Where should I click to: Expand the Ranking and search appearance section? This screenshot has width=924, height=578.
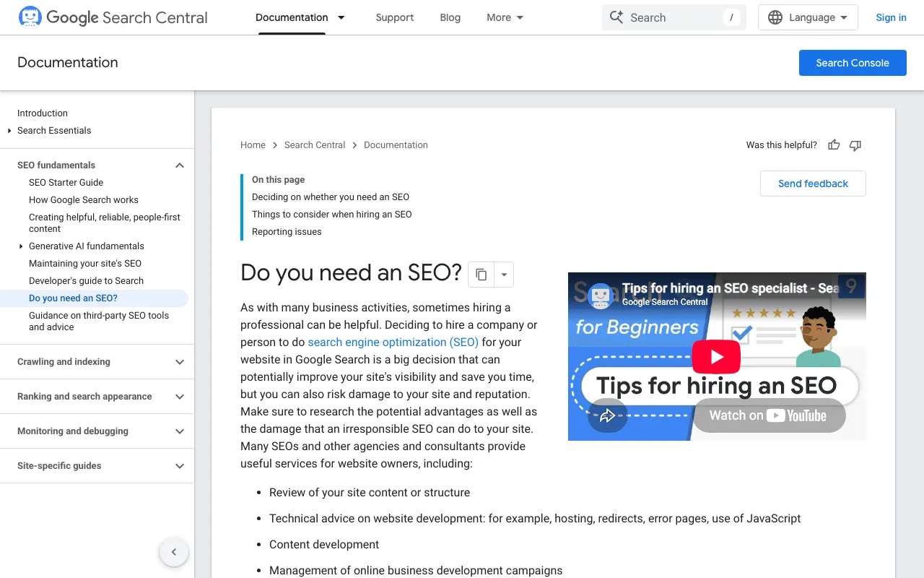click(x=180, y=397)
